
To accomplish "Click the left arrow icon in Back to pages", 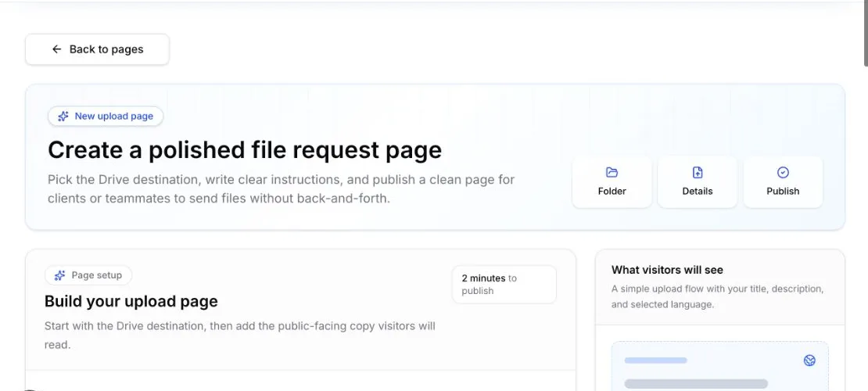I will 56,49.
